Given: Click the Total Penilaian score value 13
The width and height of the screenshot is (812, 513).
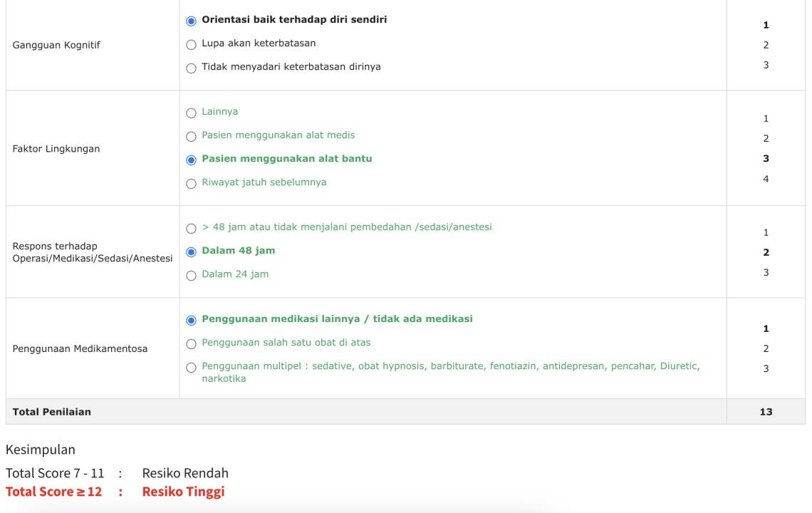Looking at the screenshot, I should click(x=766, y=412).
